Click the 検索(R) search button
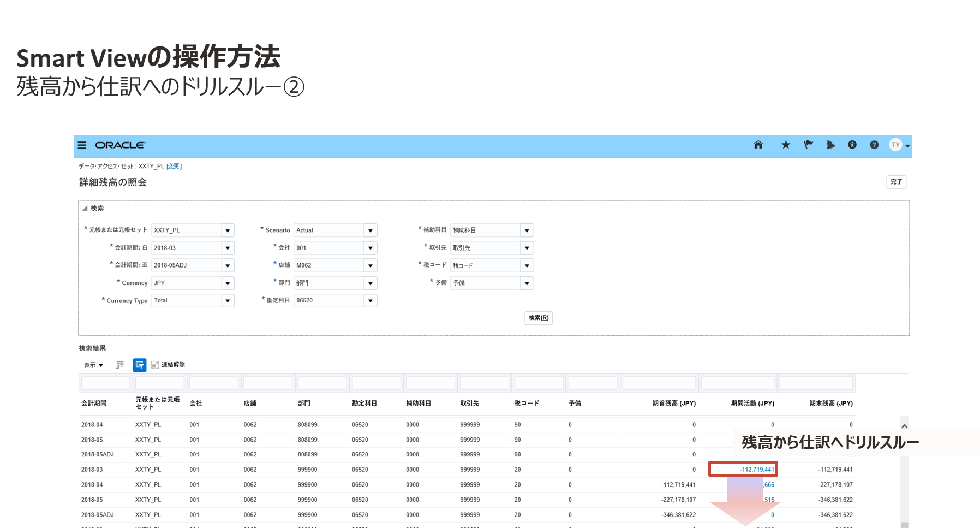This screenshot has height=528, width=980. [539, 318]
